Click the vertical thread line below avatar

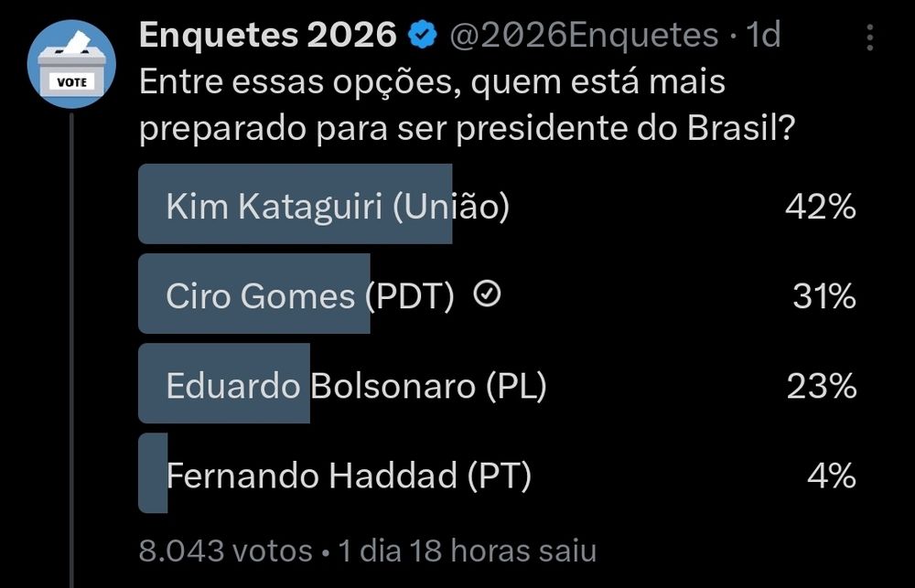pyautogui.click(x=71, y=347)
